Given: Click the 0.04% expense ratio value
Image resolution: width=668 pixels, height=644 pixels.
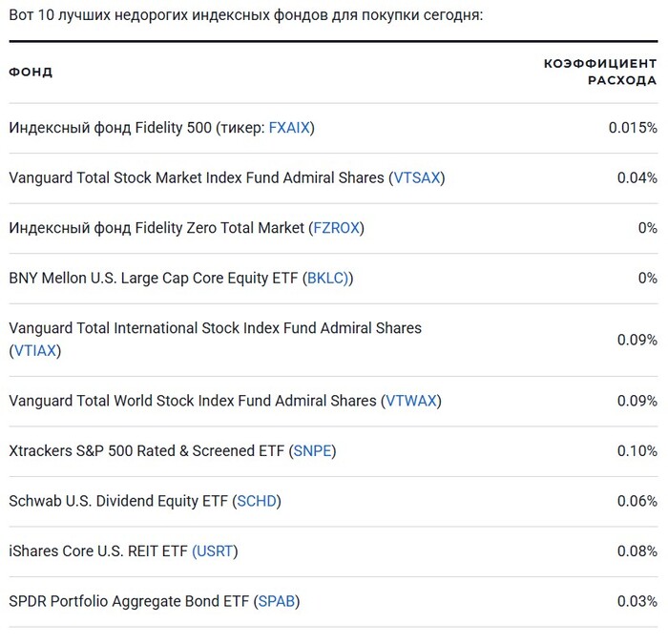Looking at the screenshot, I should tap(637, 178).
